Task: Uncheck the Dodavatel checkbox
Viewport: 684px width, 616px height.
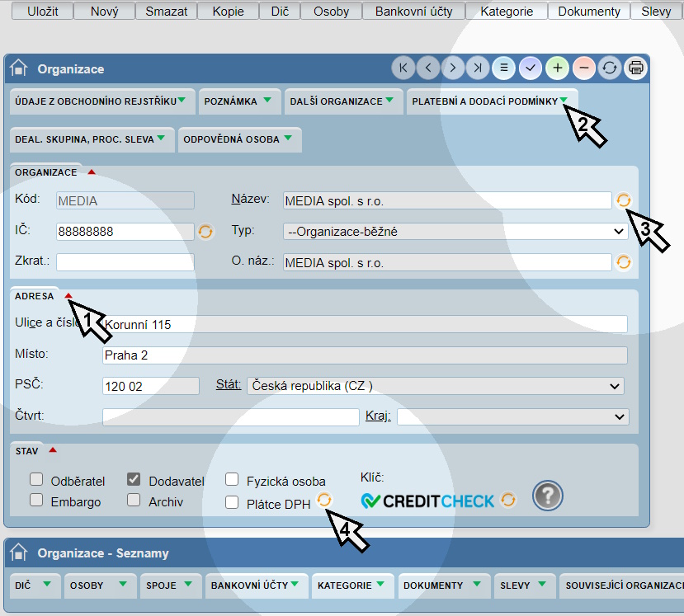Action: pos(134,480)
